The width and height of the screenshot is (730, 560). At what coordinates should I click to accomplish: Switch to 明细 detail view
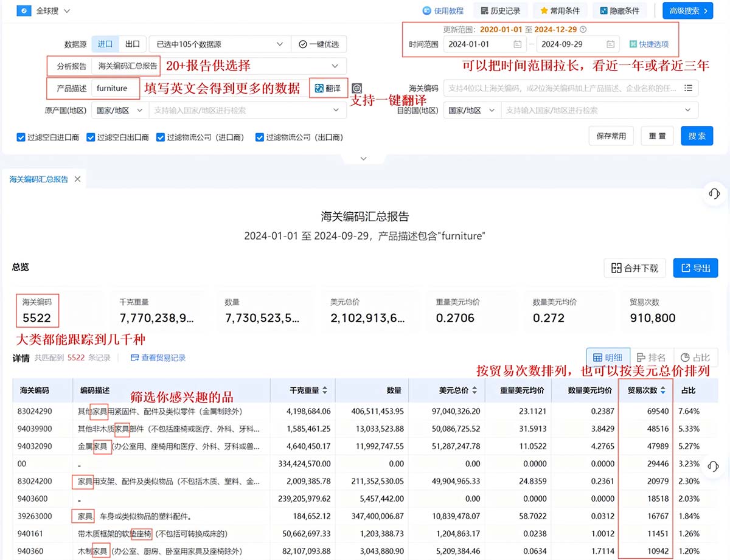pos(607,358)
